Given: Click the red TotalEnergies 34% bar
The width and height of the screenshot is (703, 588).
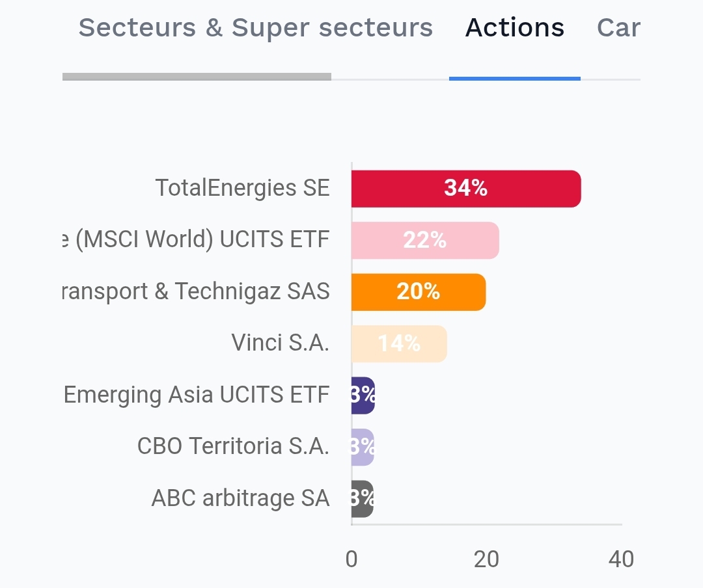Looking at the screenshot, I should point(465,189).
